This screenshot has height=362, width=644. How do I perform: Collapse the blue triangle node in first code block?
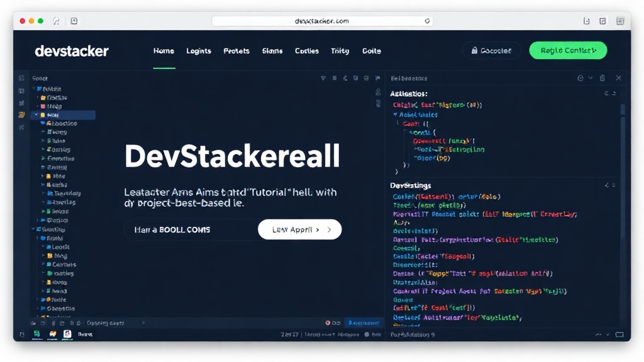click(x=395, y=115)
